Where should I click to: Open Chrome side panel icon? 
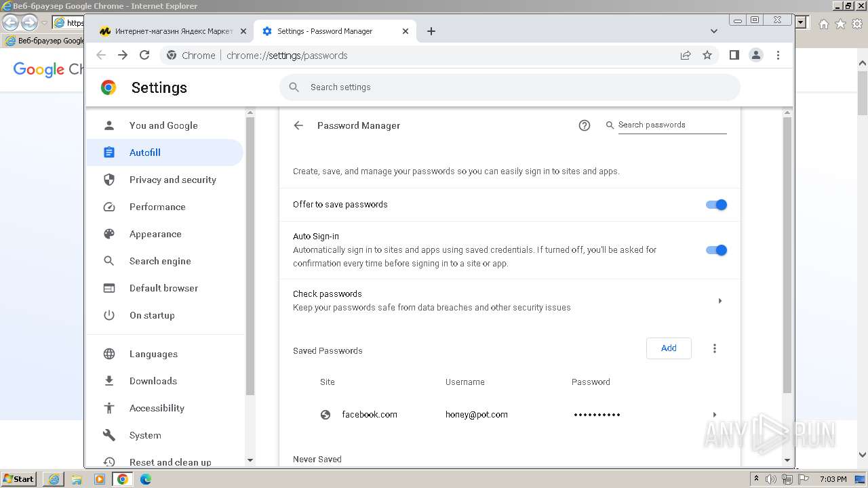[734, 56]
